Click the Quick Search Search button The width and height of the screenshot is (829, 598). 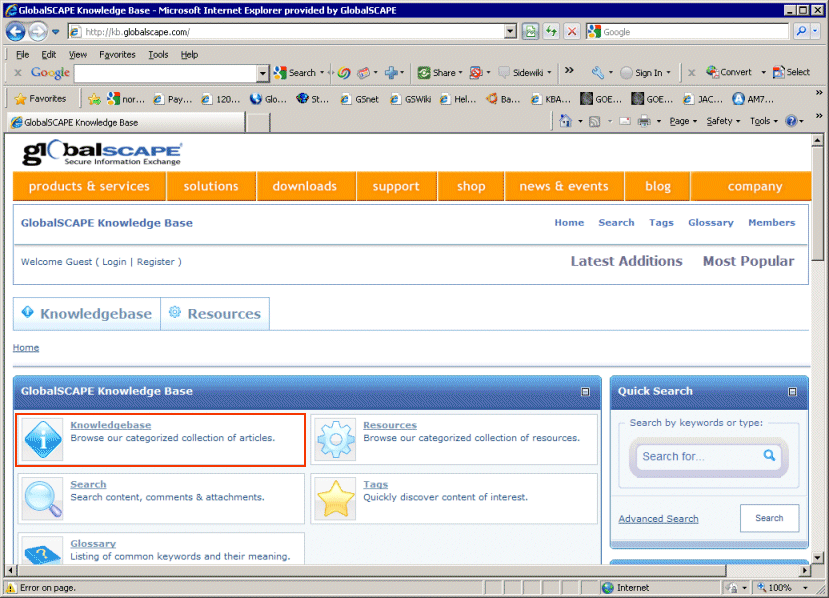tap(769, 518)
